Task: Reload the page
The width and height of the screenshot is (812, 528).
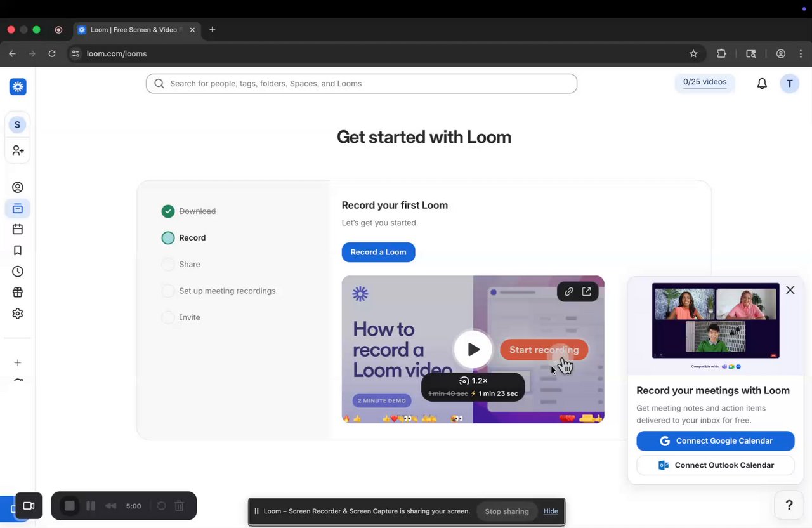Action: point(52,54)
